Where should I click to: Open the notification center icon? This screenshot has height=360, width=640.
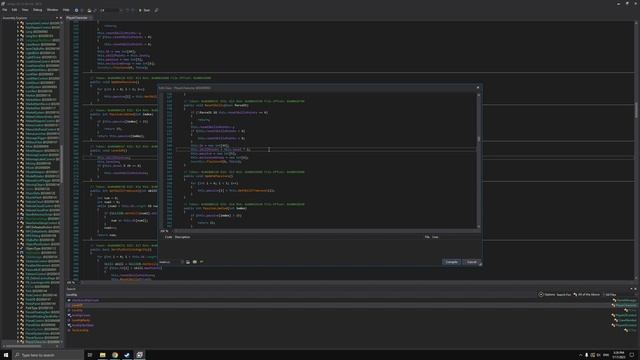[632, 355]
